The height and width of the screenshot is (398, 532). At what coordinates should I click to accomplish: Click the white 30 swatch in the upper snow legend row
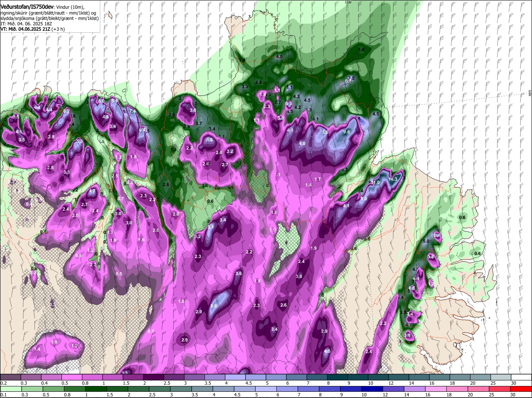click(x=522, y=377)
